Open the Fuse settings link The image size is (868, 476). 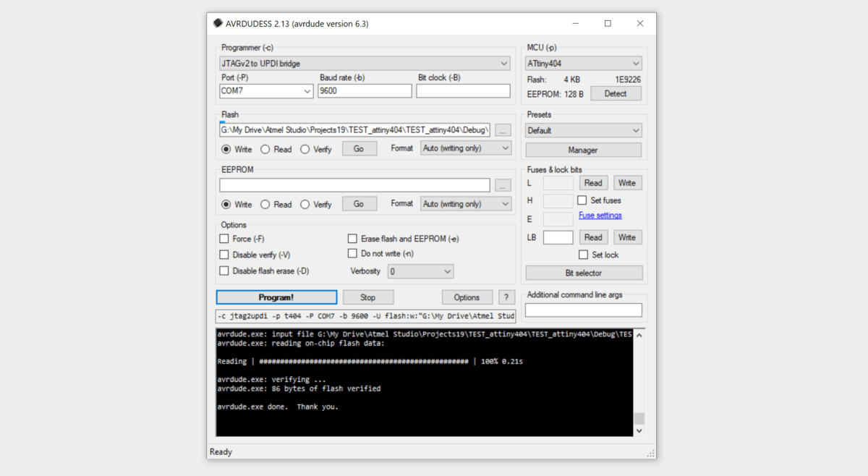(x=600, y=216)
